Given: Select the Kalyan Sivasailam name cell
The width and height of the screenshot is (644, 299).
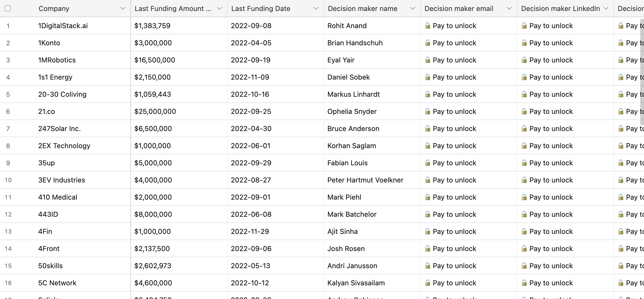Looking at the screenshot, I should [x=372, y=283].
